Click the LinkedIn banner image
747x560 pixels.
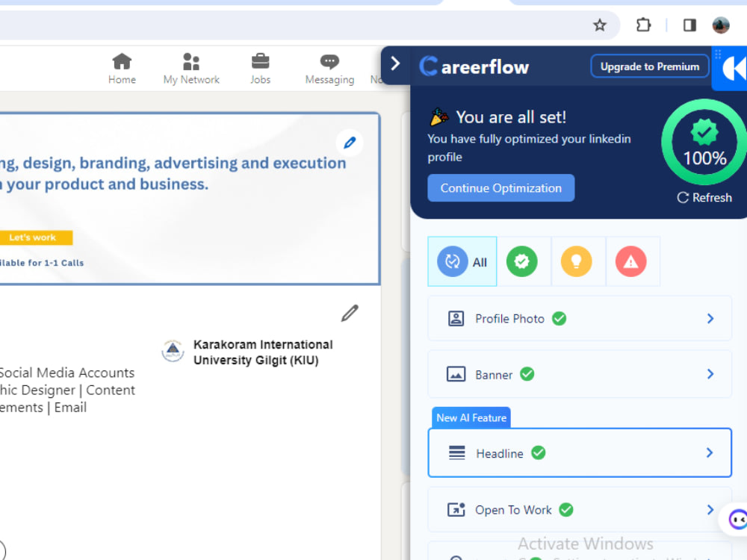click(x=189, y=199)
